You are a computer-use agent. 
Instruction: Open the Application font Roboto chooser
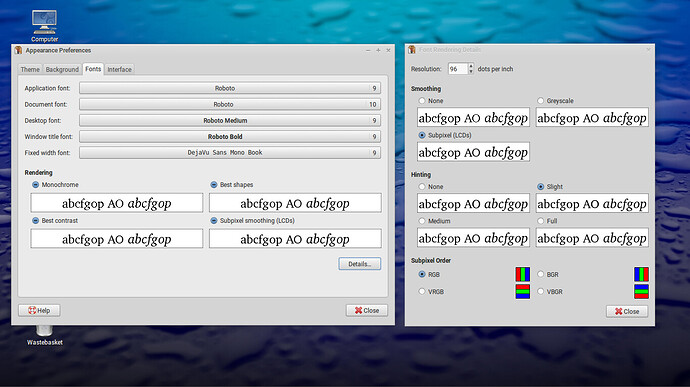230,88
